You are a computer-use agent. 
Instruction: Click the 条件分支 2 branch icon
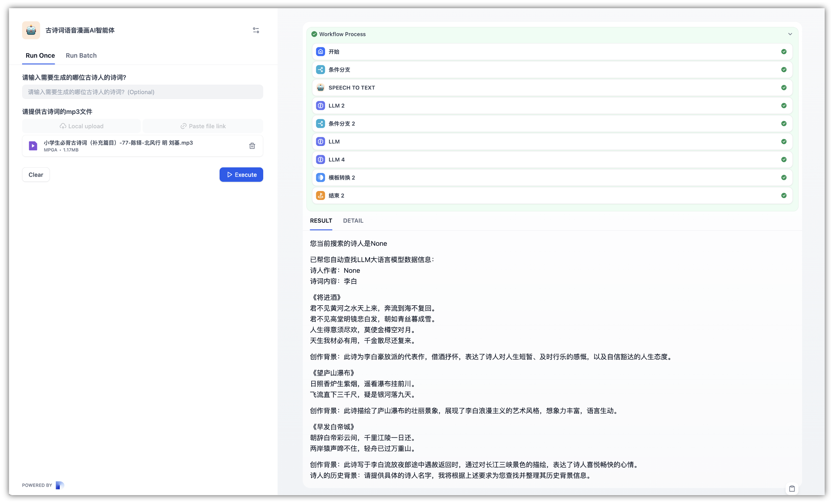320,123
